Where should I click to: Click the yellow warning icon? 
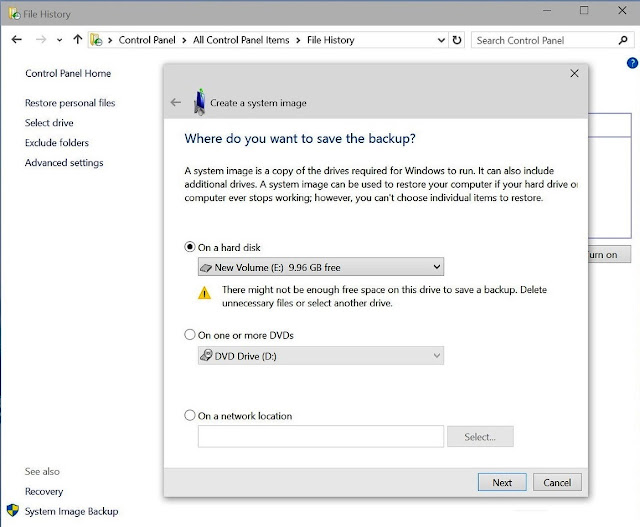(x=204, y=293)
